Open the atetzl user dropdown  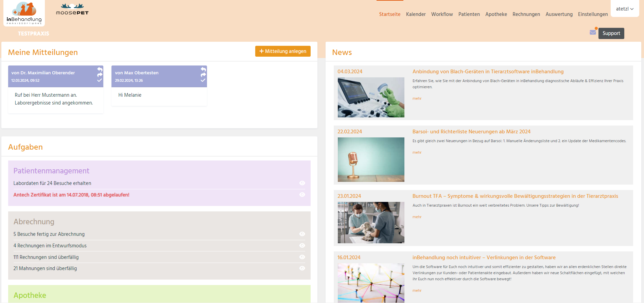625,9
